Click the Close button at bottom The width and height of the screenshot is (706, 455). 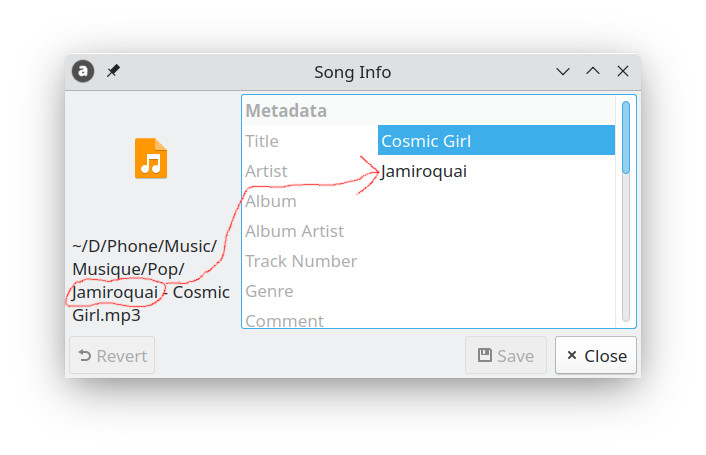click(596, 356)
